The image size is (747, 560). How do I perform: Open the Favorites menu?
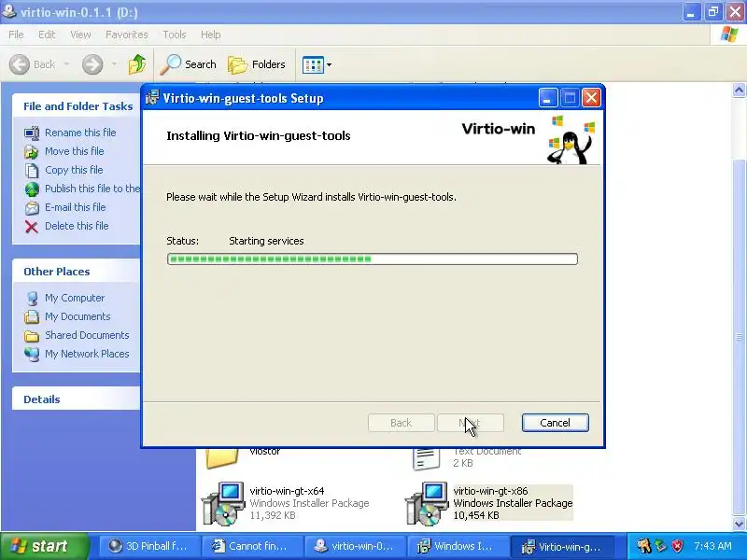pos(127,35)
